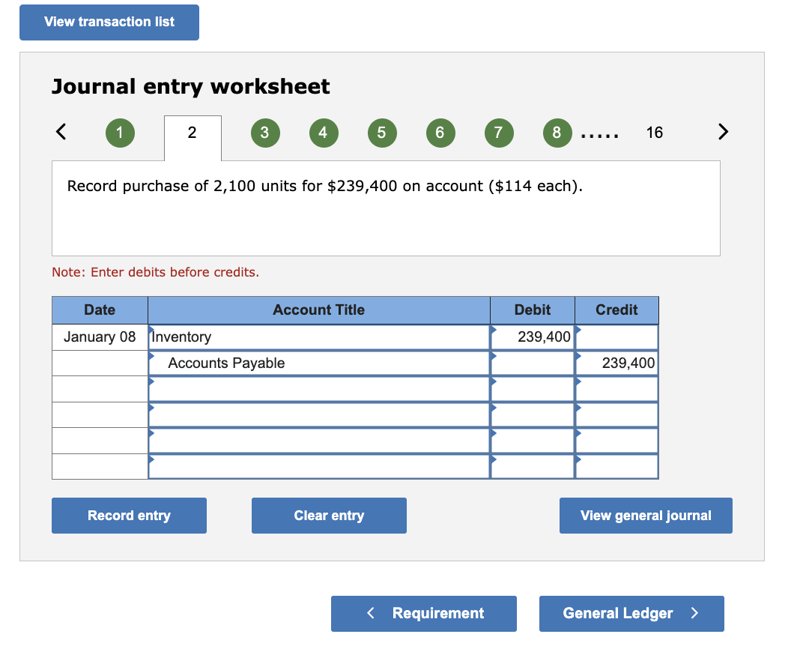The height and width of the screenshot is (658, 812).
Task: Jump to journal entry 16
Action: (655, 133)
